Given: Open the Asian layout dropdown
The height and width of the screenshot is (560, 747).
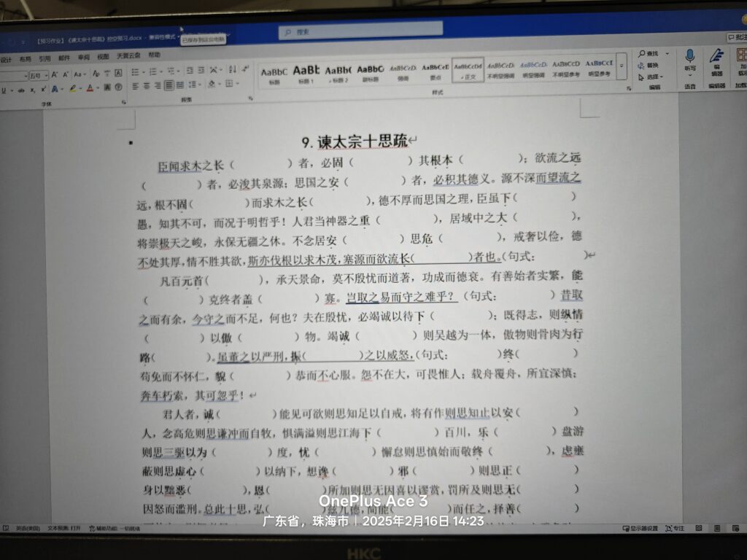Looking at the screenshot, I should click(216, 70).
